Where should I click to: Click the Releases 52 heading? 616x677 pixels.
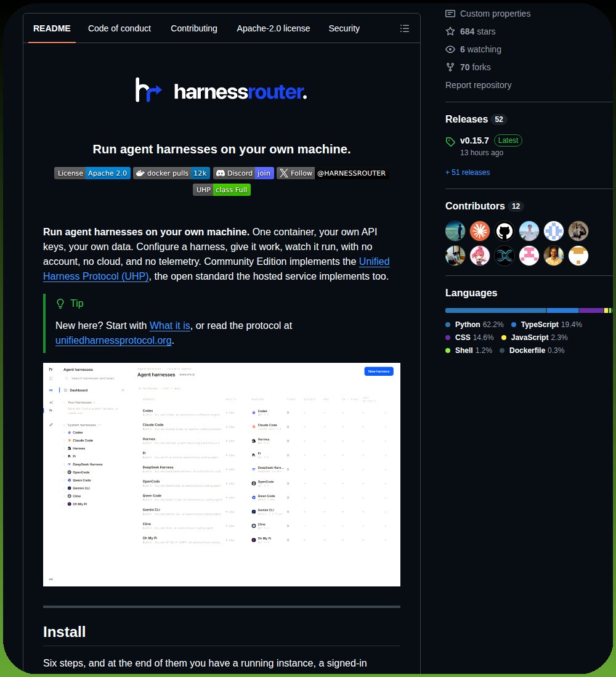click(476, 119)
